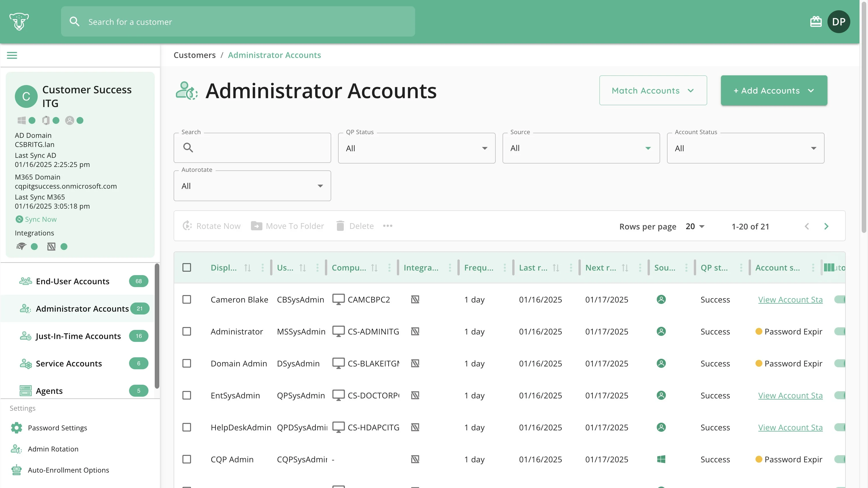
Task: Tick the HelpDeskAdmin row checkbox
Action: pos(187,427)
